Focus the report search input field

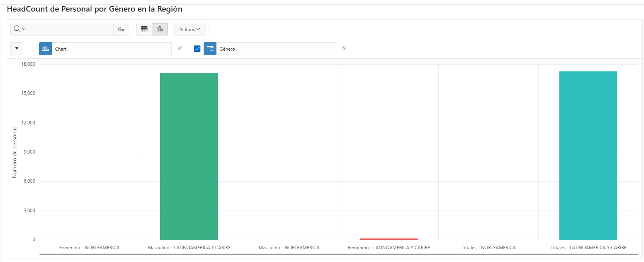tap(72, 29)
